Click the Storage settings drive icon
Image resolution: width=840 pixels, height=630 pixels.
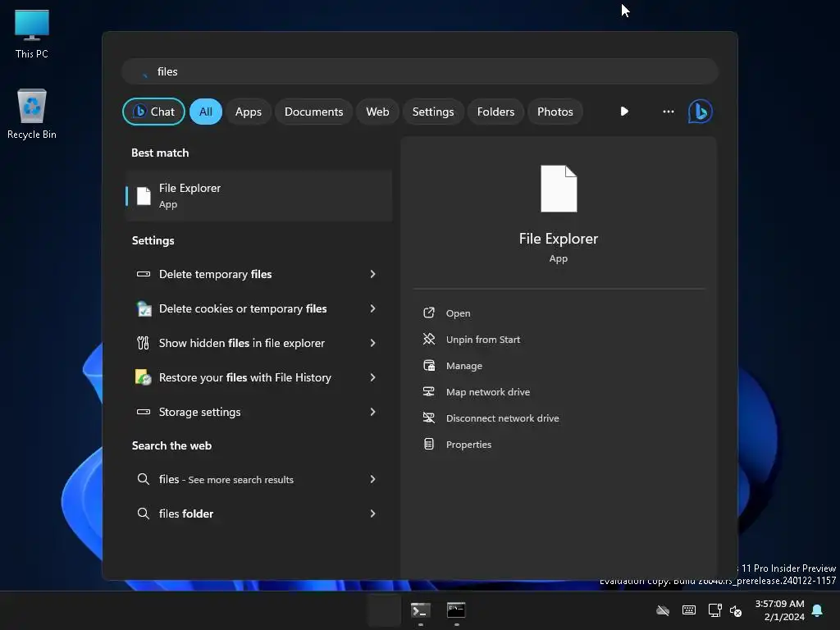coord(143,412)
